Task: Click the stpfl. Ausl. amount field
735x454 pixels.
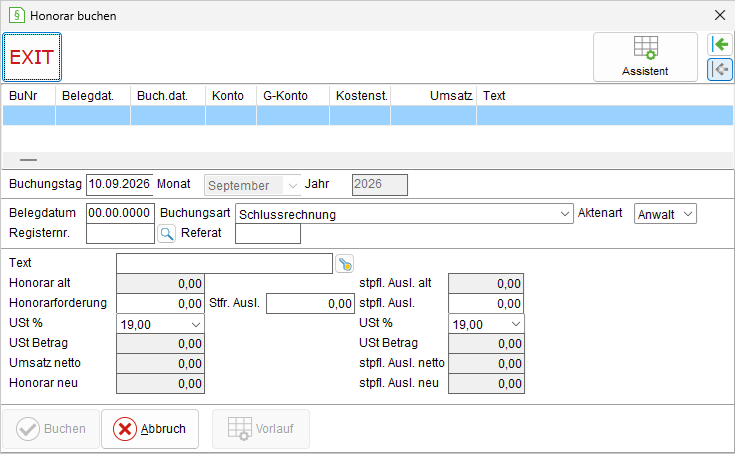Action: pyautogui.click(x=486, y=304)
